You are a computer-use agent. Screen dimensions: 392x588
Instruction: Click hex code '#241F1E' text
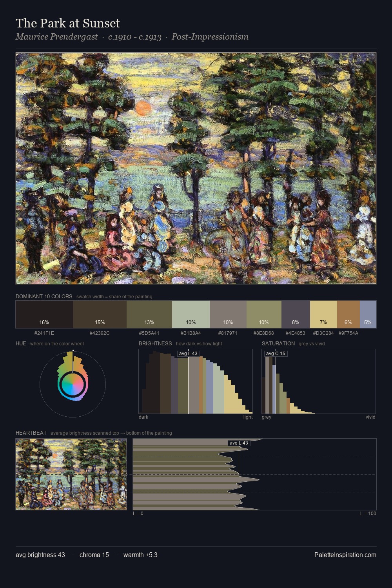(44, 333)
